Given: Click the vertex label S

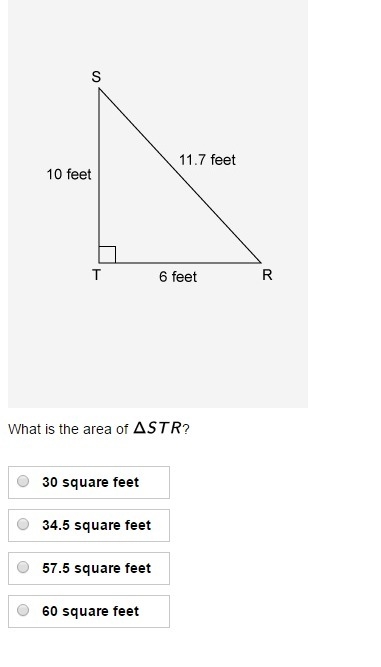Looking at the screenshot, I should tap(97, 77).
